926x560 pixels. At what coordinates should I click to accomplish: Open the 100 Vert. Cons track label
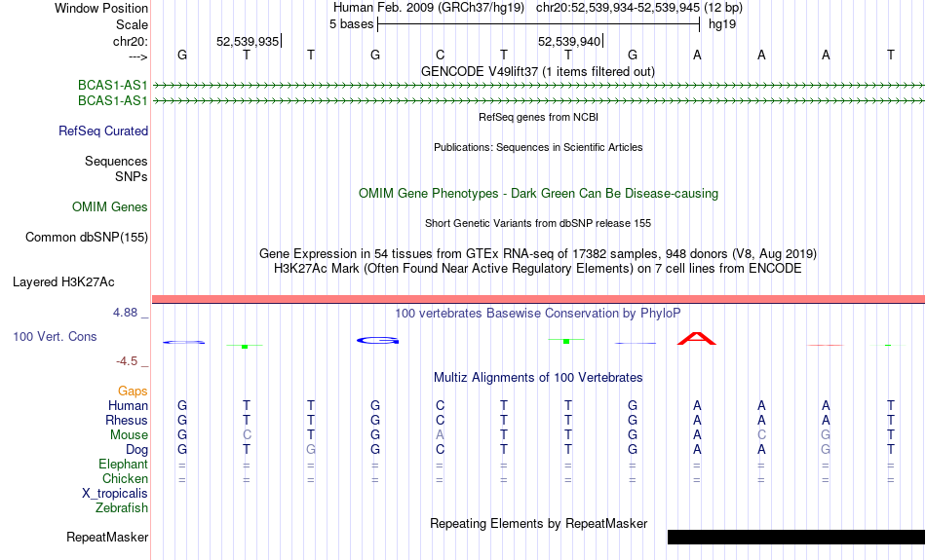(55, 336)
